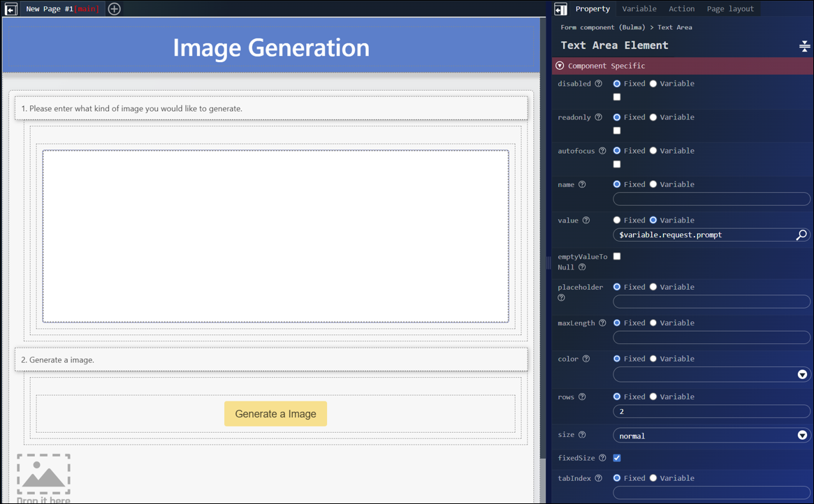This screenshot has height=504, width=814.
Task: Collapse the Component Specific section
Action: [560, 66]
